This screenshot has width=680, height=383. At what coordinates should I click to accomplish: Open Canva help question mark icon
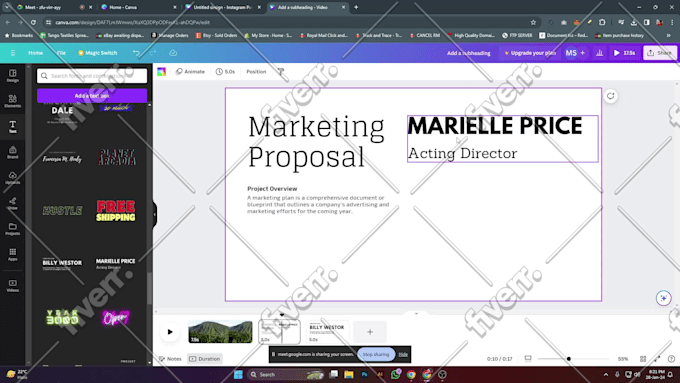(671, 359)
